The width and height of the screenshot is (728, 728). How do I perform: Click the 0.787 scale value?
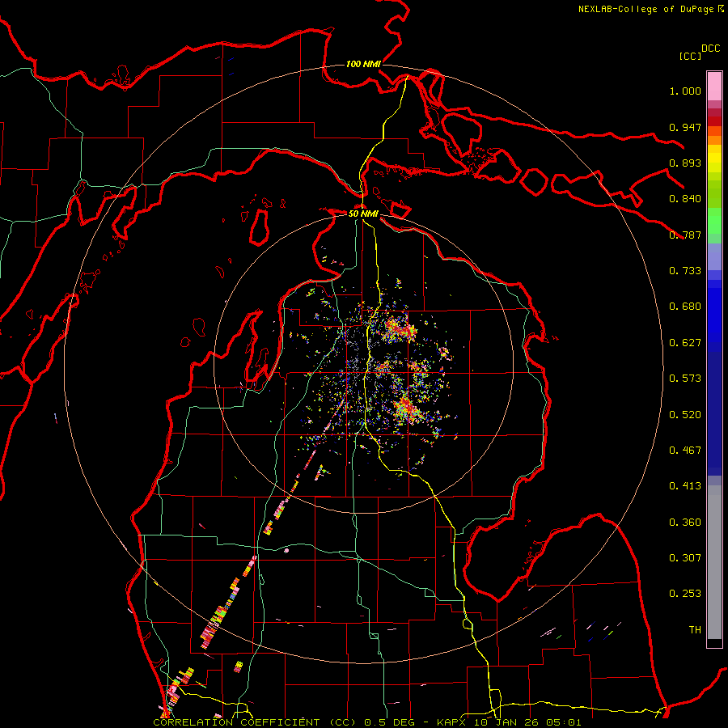pyautogui.click(x=685, y=235)
